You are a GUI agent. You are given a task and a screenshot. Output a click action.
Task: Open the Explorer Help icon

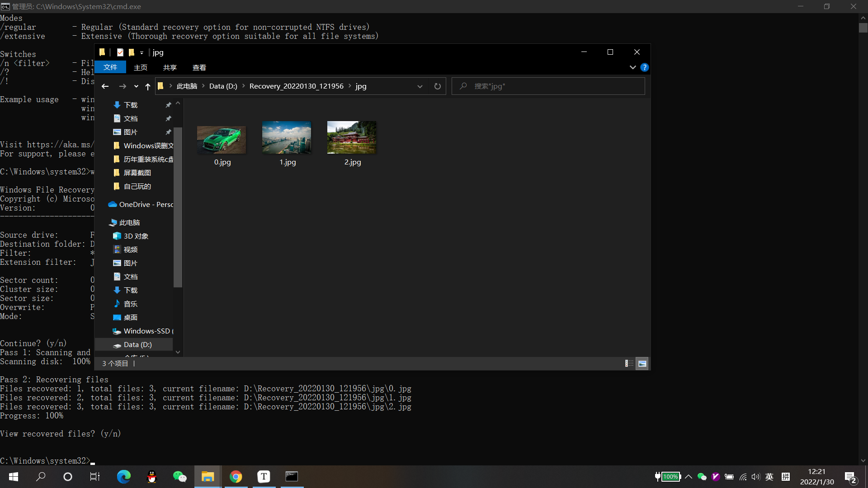(x=645, y=67)
